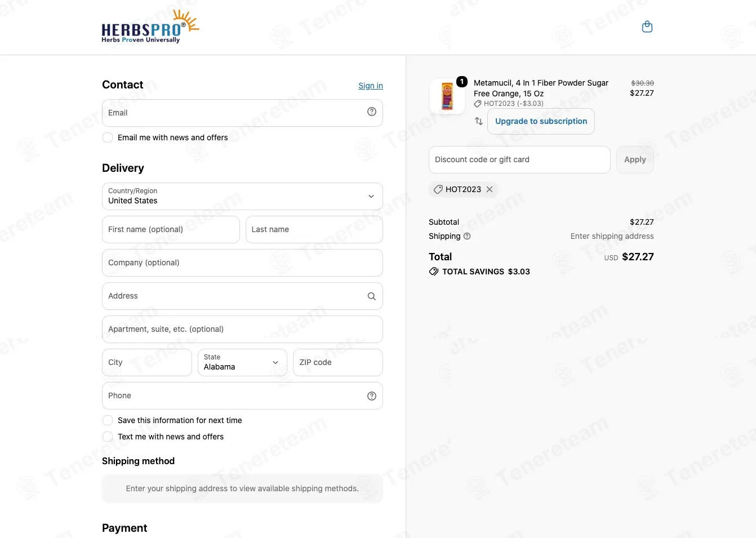This screenshot has height=538, width=756.
Task: Click the Payment heading
Action: point(124,528)
